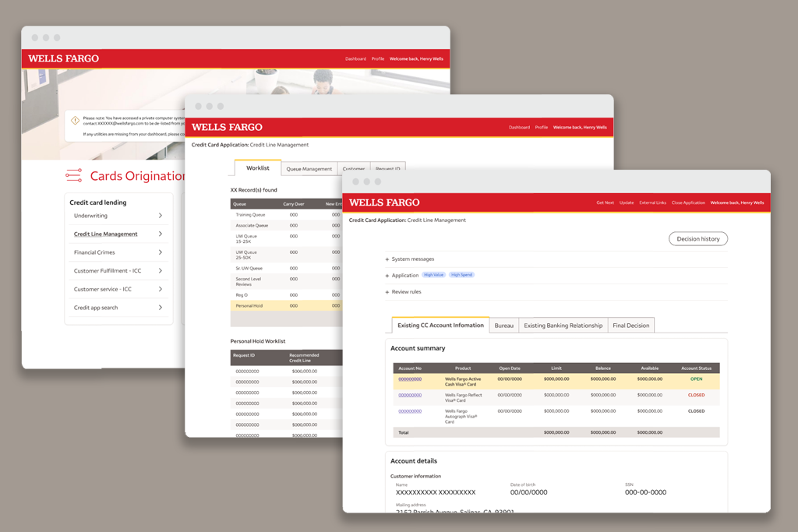Select Existing Banking Relationship tab
This screenshot has width=798, height=532.
563,326
